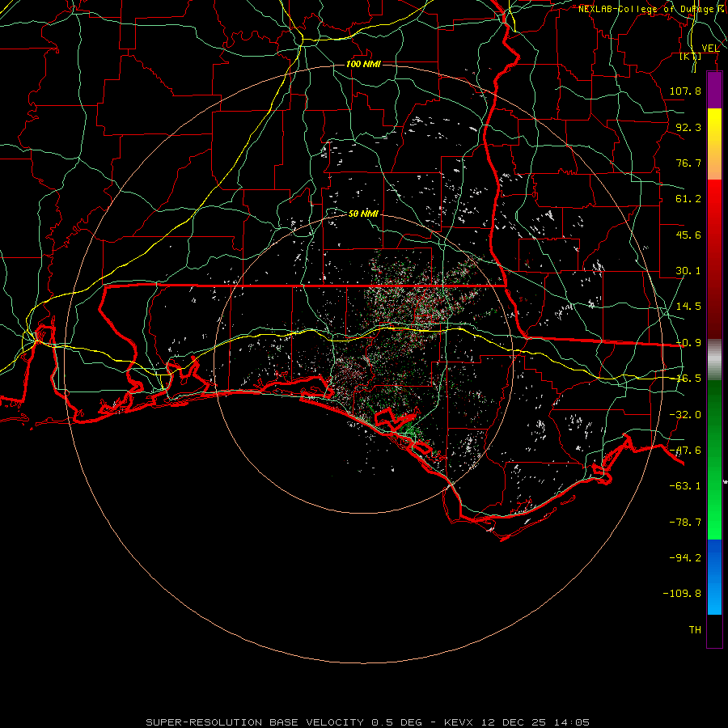
Task: Select the 61.2 value on velocity scale
Action: tap(688, 199)
